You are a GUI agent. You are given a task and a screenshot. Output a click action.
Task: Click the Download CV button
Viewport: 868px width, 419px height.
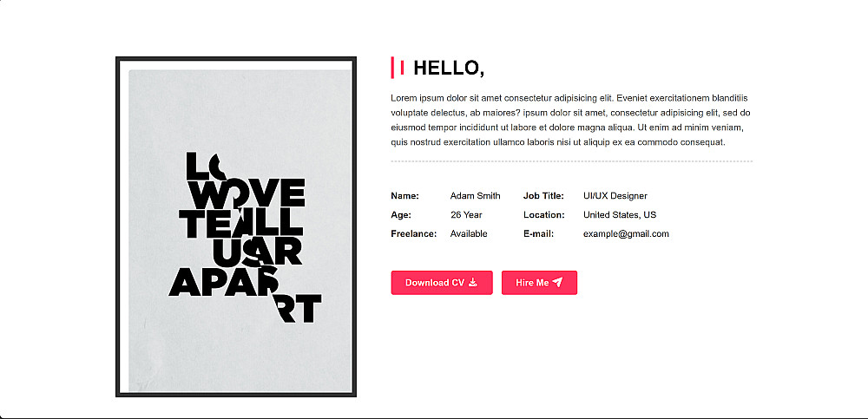pyautogui.click(x=442, y=282)
